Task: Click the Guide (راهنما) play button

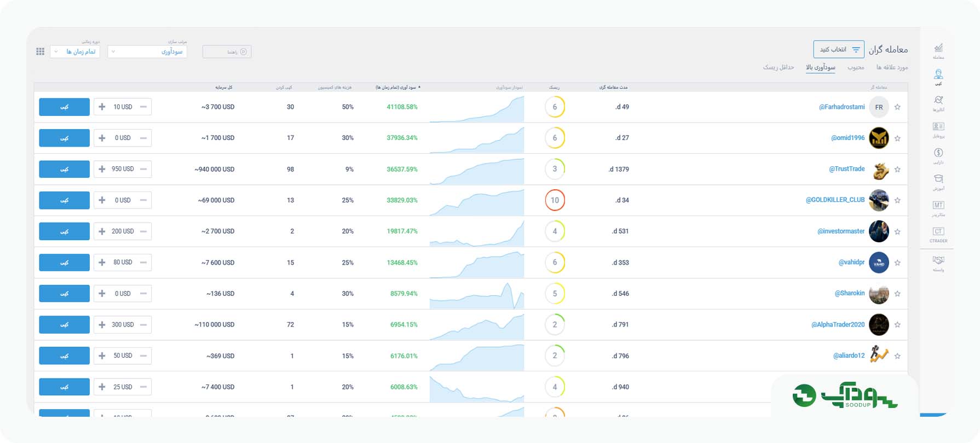Action: 227,51
